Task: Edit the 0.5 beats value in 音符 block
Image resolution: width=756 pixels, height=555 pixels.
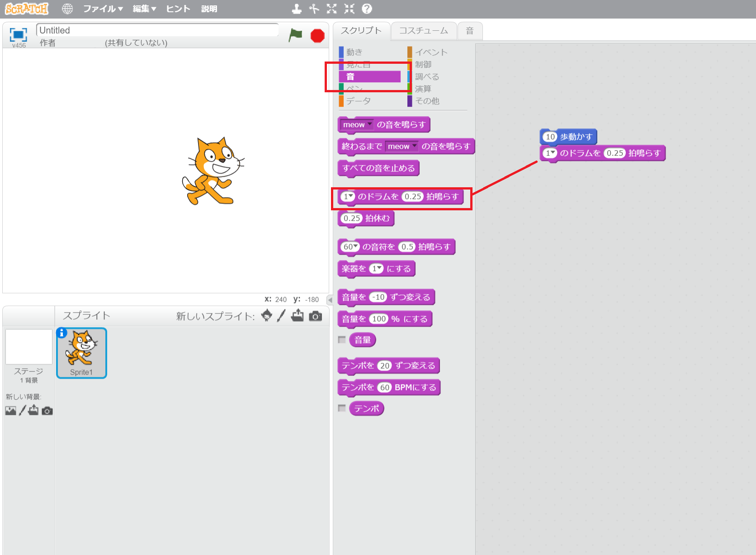Action: [407, 247]
